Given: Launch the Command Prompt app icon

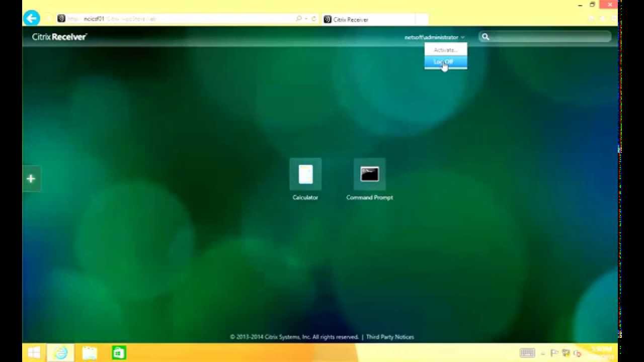Looking at the screenshot, I should point(370,174).
